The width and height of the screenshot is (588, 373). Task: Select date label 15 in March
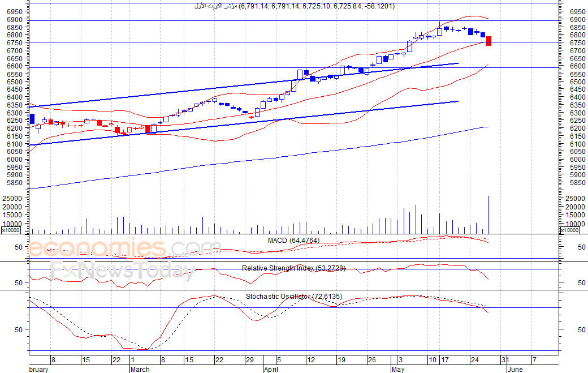click(189, 360)
